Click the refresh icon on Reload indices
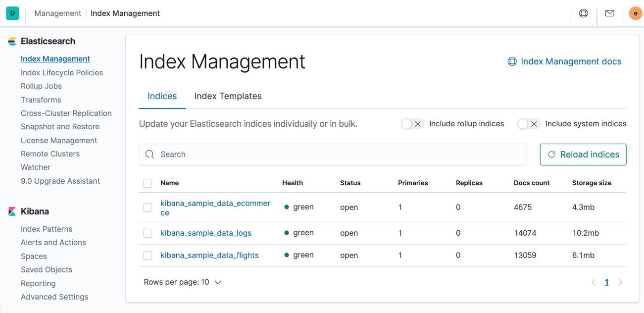The height and width of the screenshot is (313, 644). (x=552, y=154)
